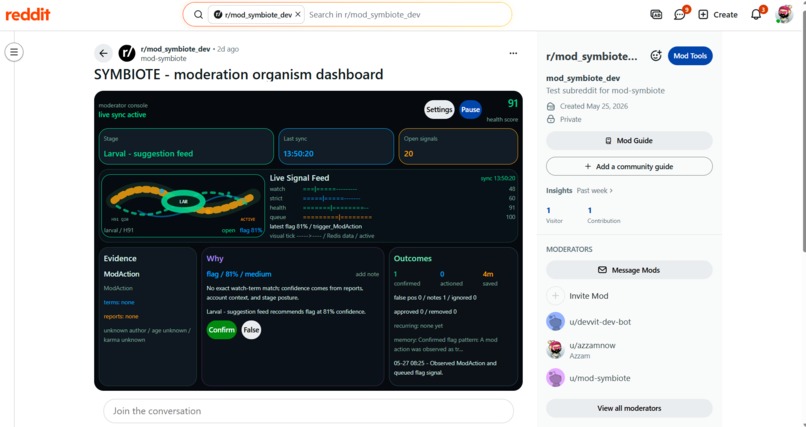The image size is (806, 427).
Task: Open the Reddit home logo
Action: pos(28,14)
